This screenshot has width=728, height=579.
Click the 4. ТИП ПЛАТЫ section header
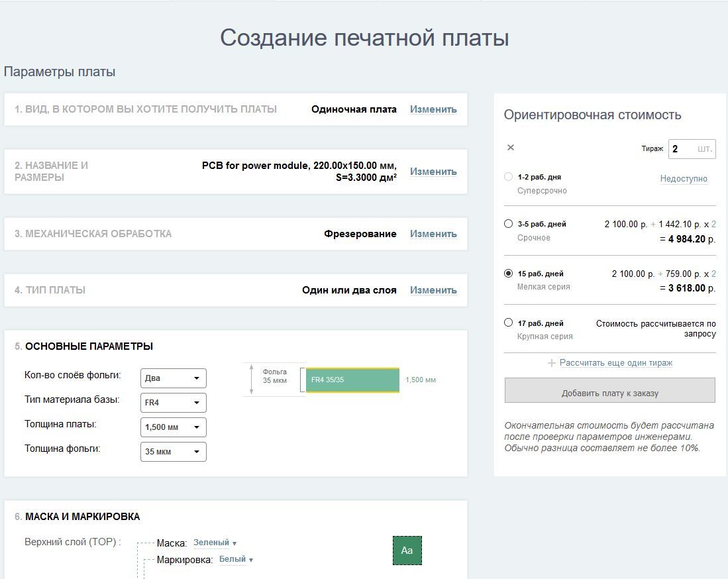tap(50, 289)
